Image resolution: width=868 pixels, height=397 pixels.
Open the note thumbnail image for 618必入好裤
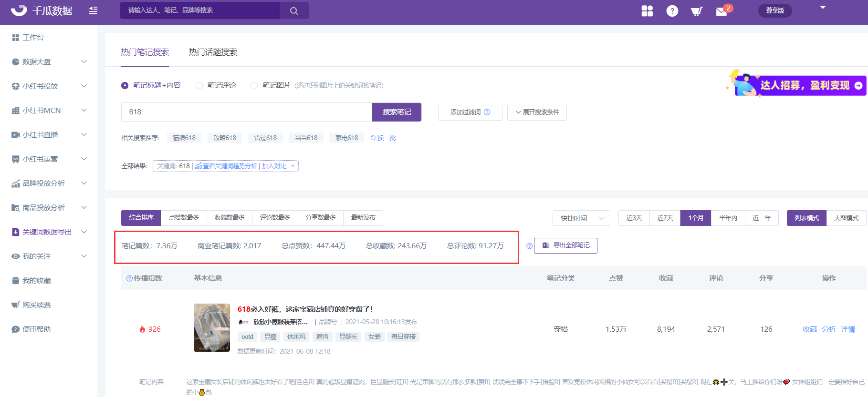[212, 328]
